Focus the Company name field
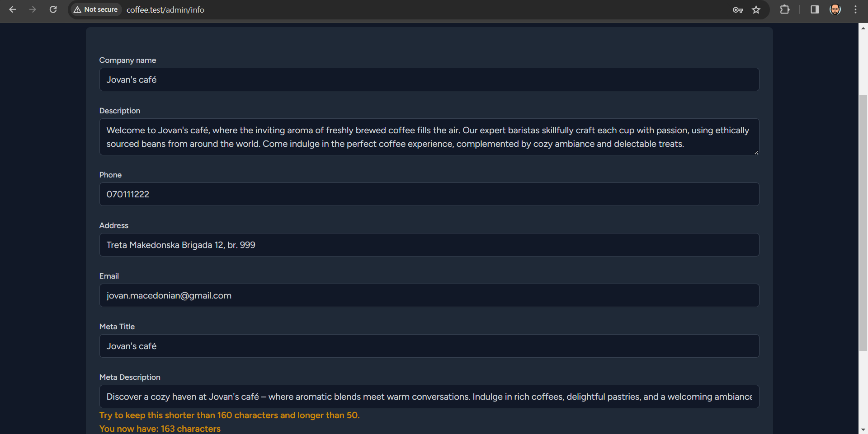 (x=429, y=79)
